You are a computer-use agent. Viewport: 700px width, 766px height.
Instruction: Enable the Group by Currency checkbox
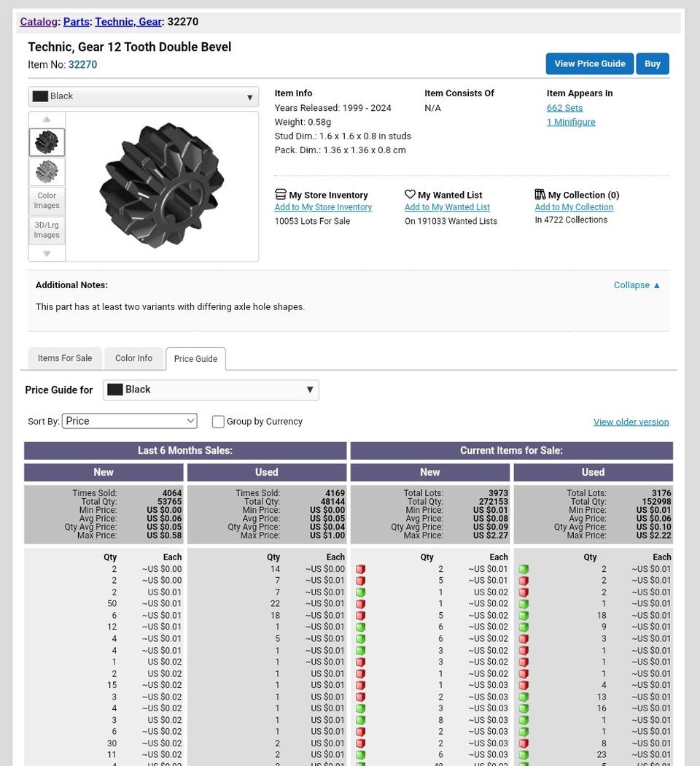(218, 422)
